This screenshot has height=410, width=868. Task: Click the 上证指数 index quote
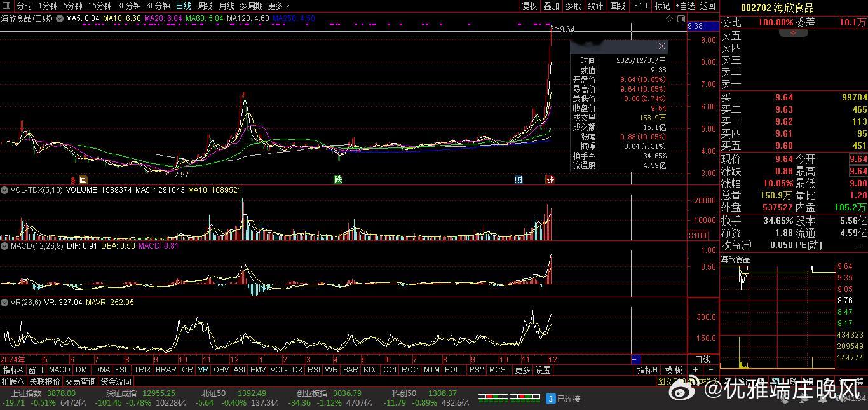[43, 398]
